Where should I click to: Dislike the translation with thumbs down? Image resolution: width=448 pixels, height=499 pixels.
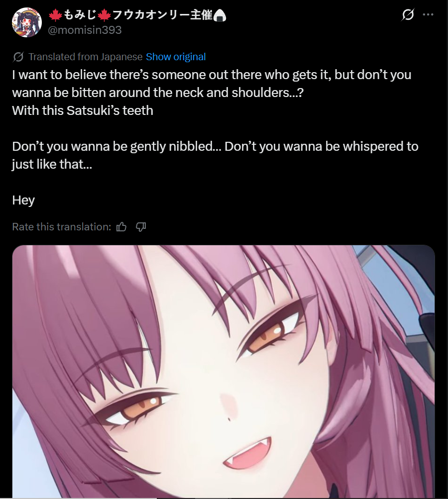141,227
